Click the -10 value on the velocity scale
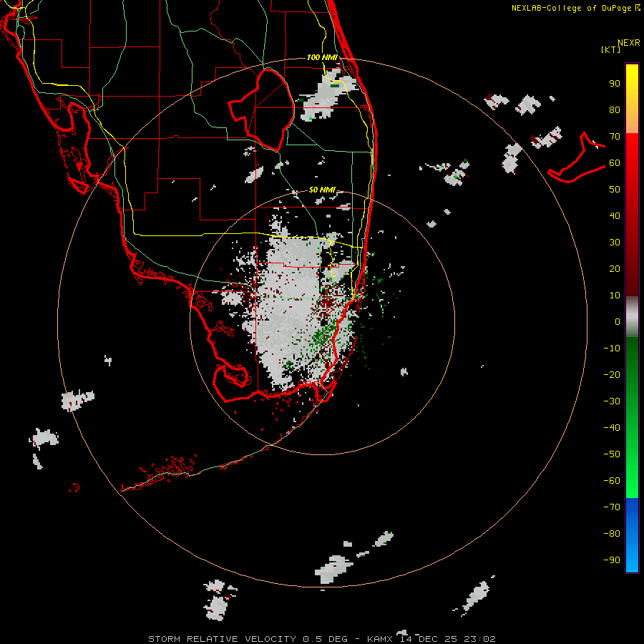Screen dimensions: 644x644 [x=612, y=348]
